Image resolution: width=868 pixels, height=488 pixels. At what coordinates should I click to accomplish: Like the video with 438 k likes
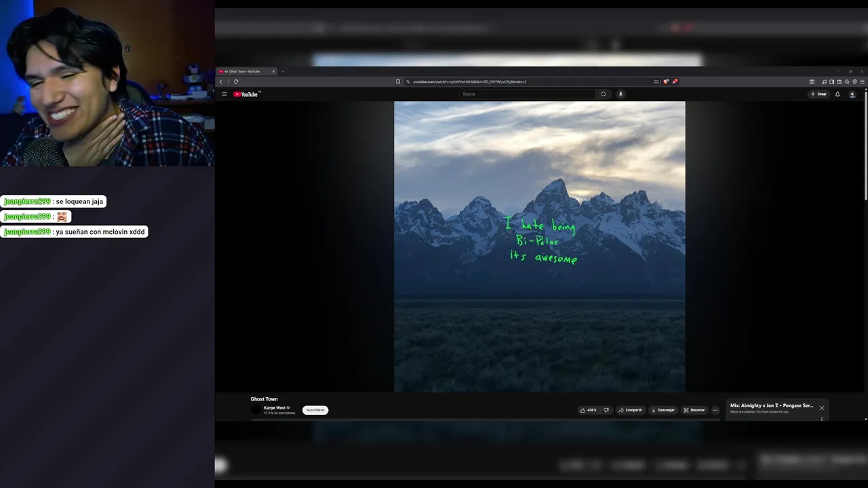[589, 410]
